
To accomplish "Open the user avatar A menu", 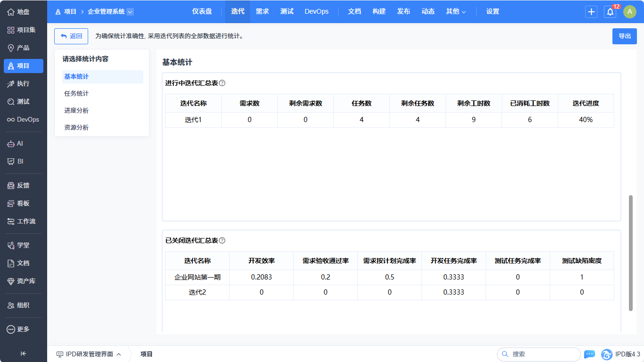I will (629, 12).
